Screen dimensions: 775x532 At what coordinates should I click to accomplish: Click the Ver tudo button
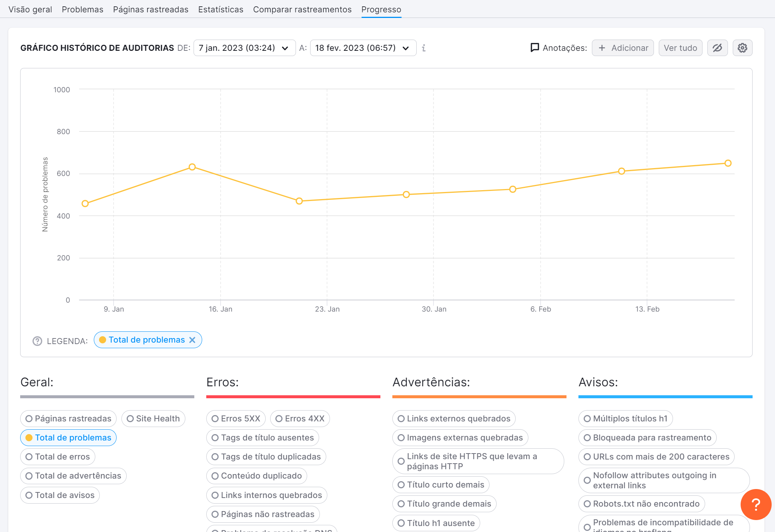pos(680,48)
